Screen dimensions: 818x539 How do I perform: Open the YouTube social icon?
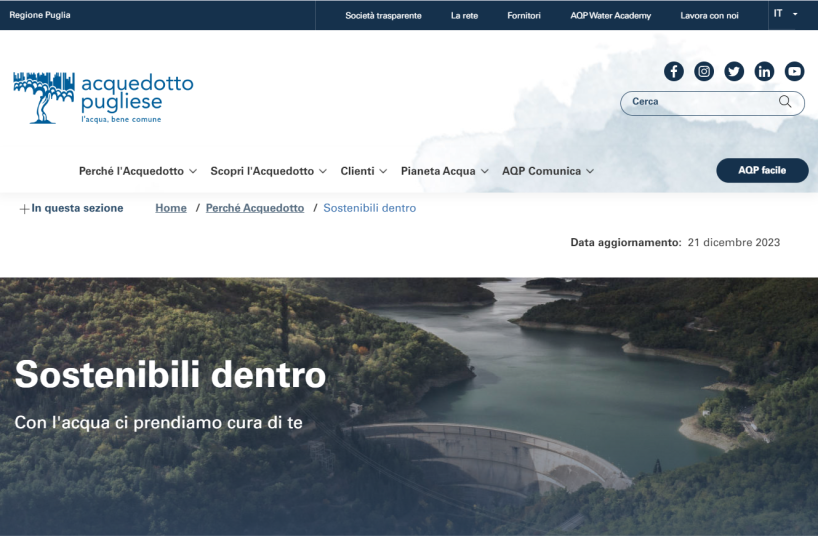tap(795, 71)
